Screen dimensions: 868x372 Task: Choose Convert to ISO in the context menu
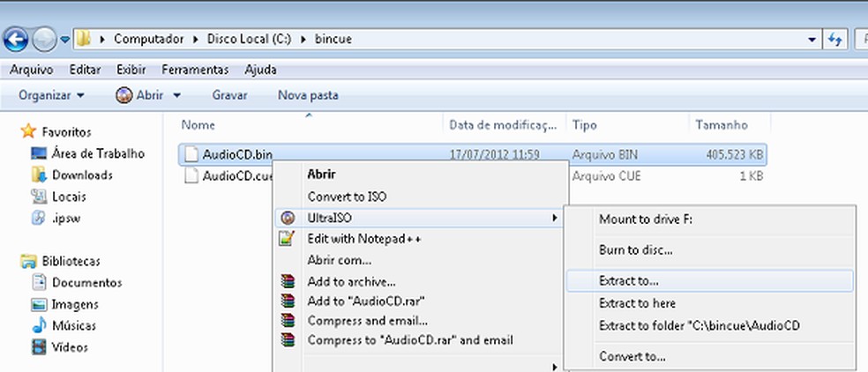pos(347,196)
